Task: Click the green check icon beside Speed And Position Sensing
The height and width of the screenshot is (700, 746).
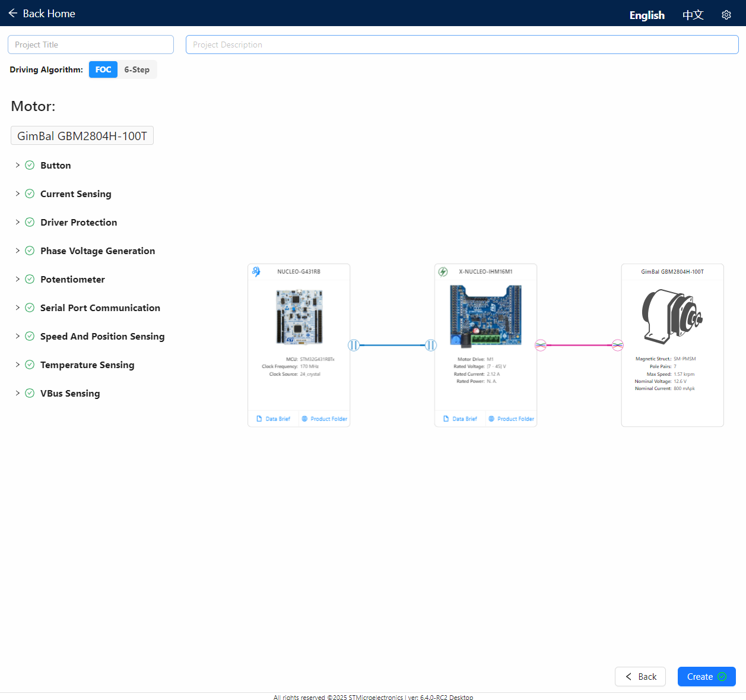Action: pos(30,336)
